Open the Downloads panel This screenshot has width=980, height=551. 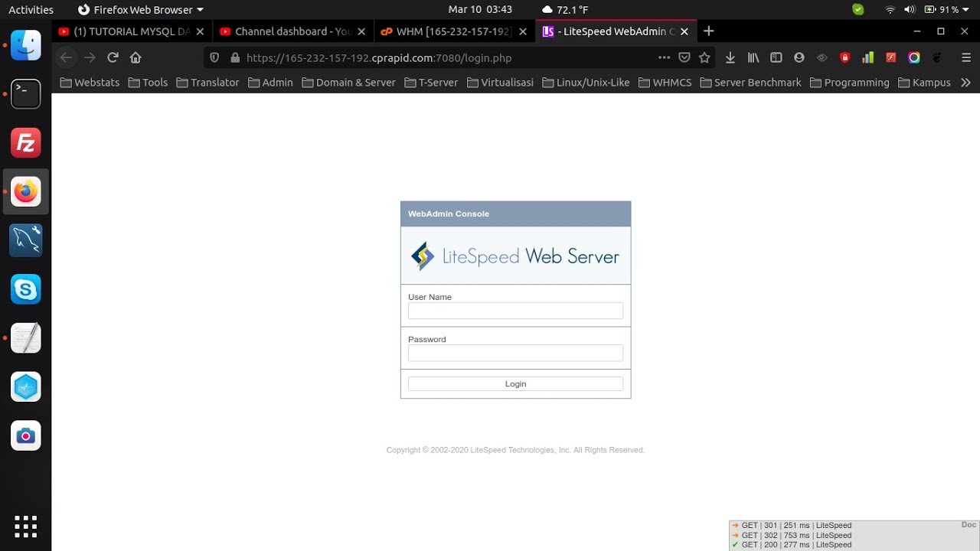(x=730, y=57)
